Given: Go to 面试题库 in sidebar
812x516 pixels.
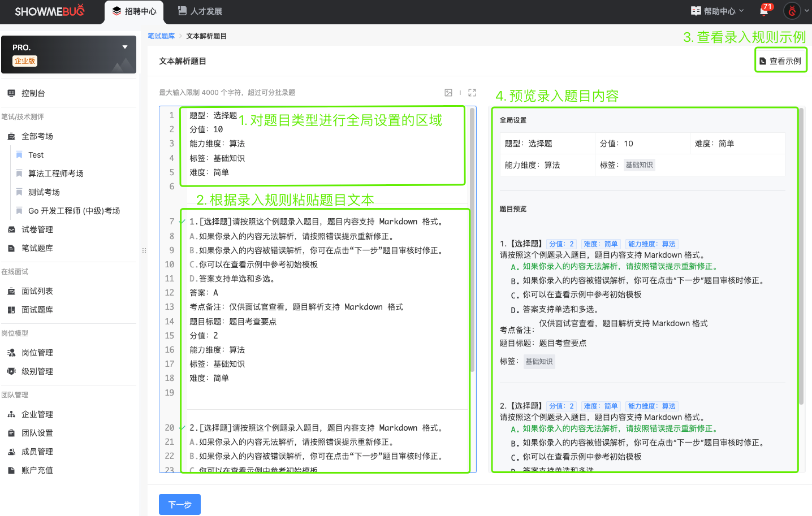Looking at the screenshot, I should tap(37, 310).
